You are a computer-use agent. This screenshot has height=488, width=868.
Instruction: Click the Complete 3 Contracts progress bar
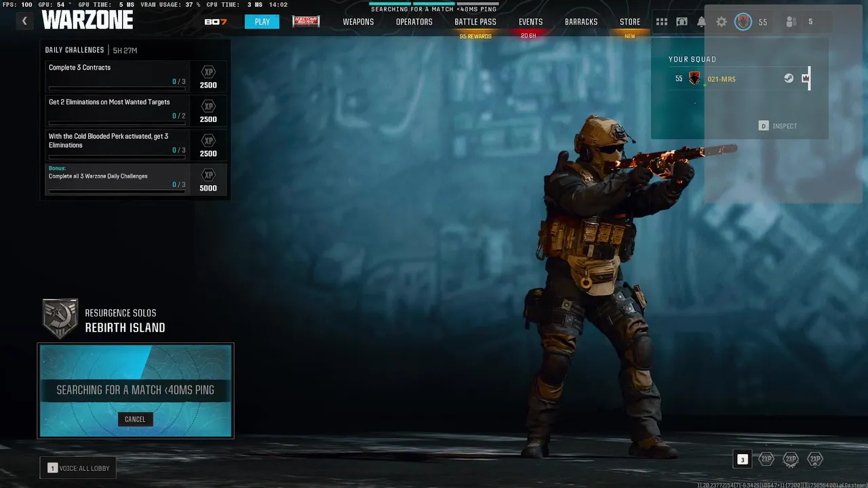(x=117, y=88)
